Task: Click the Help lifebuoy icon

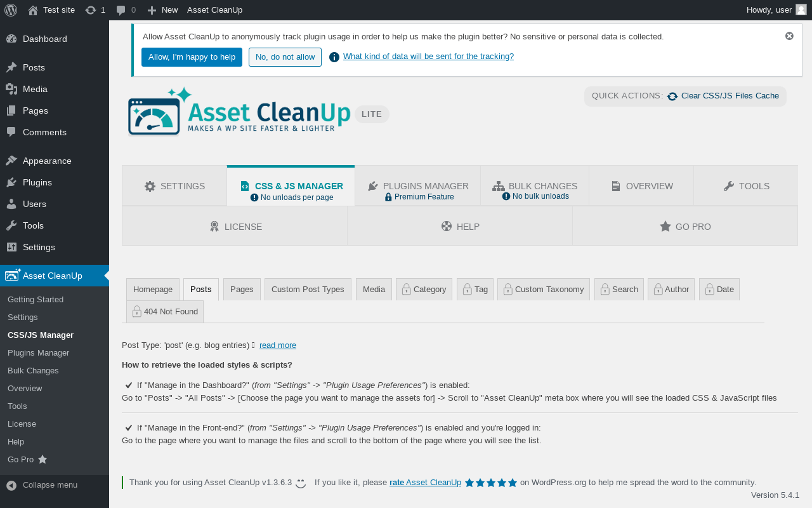Action: click(447, 226)
